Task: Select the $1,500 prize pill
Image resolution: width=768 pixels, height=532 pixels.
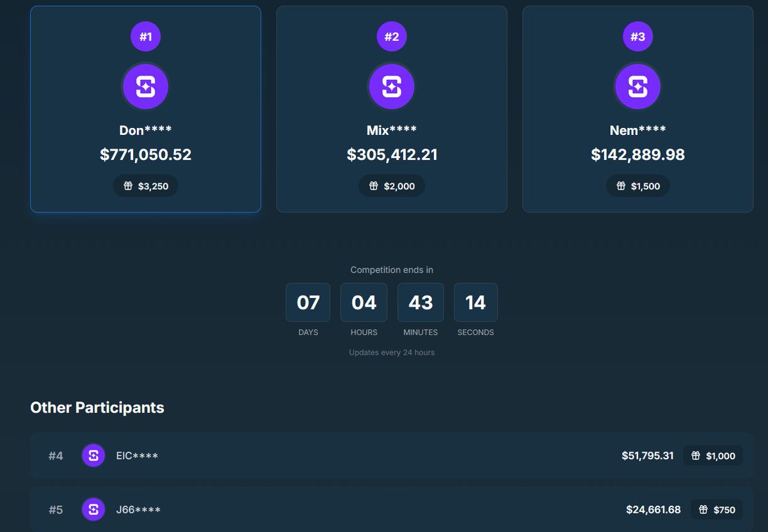Action: click(637, 185)
